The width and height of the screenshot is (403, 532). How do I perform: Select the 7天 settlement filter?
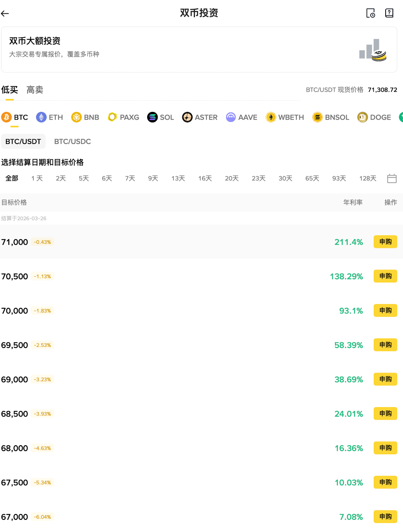pos(129,178)
